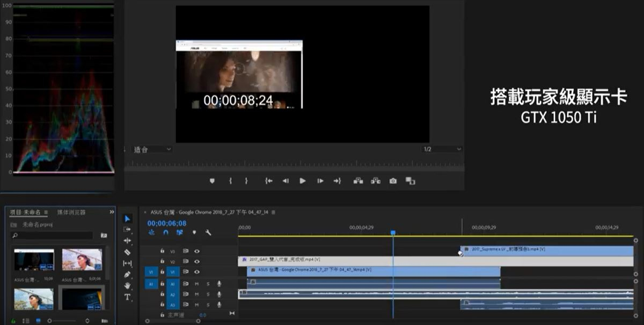Go to Out point
Viewport: 644px width, 325px height.
click(x=337, y=181)
